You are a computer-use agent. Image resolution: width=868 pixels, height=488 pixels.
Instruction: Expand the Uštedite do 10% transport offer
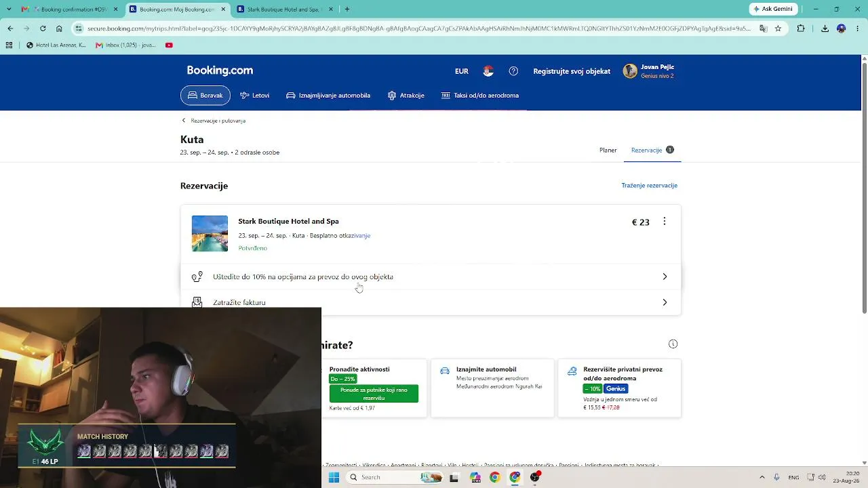[x=431, y=277]
